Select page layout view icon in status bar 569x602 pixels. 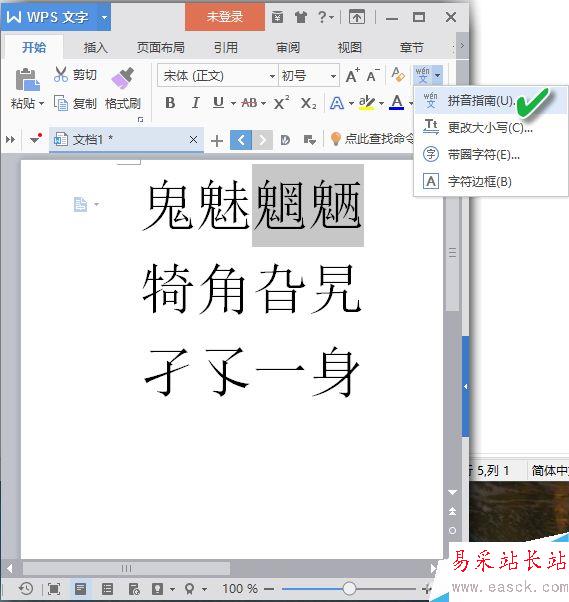(x=80, y=589)
